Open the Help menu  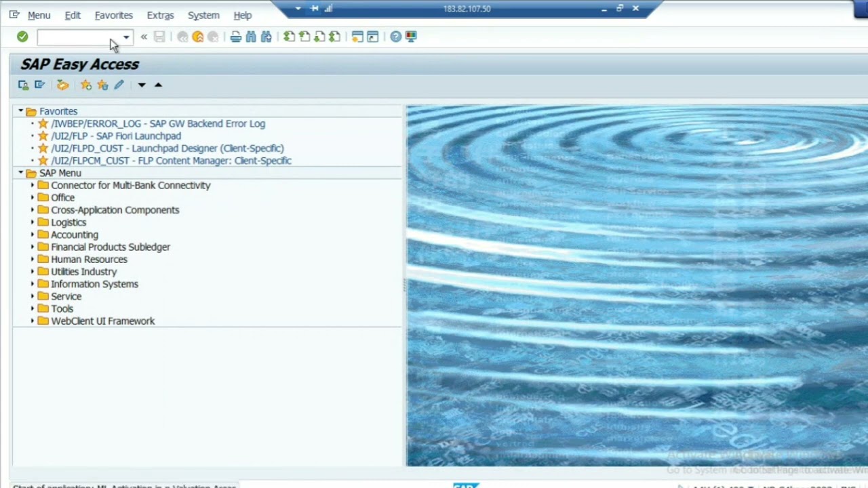click(x=242, y=15)
